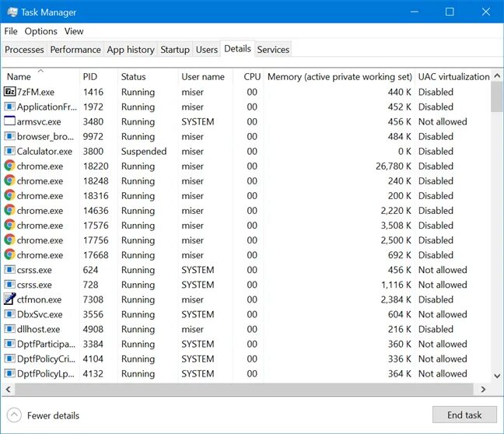The width and height of the screenshot is (504, 434).
Task: Click the DbxSvc.exe process icon
Action: 9,314
